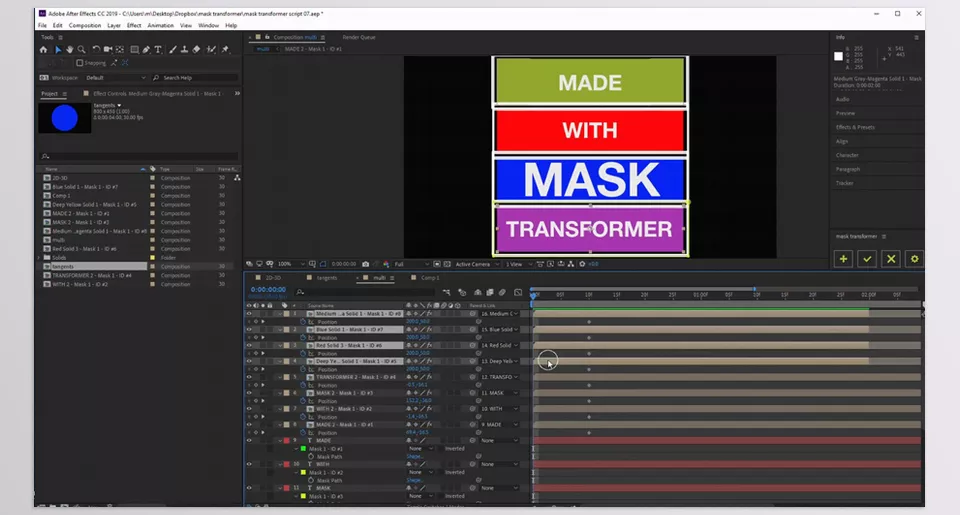The height and width of the screenshot is (515, 960).
Task: Switch to the Comp 1 timeline tab
Action: [429, 277]
